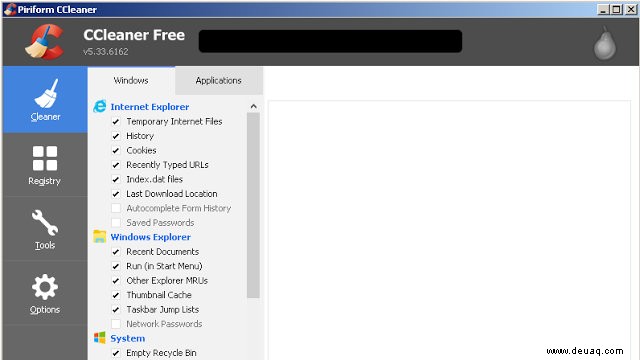Click the CCleaner broom logo

point(45,42)
